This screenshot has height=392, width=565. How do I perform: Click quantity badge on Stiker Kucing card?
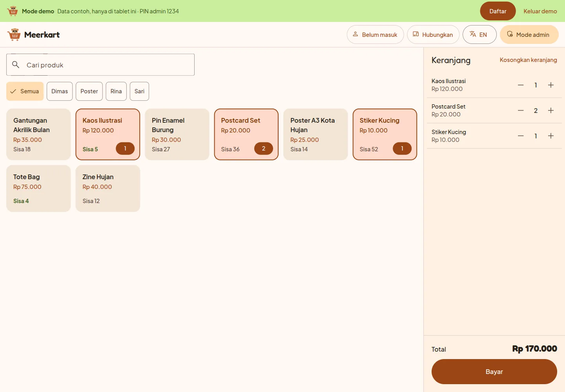click(x=402, y=149)
